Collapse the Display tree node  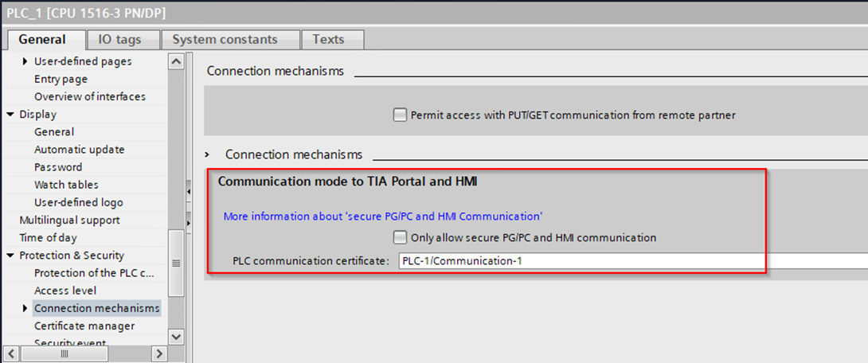click(x=11, y=115)
